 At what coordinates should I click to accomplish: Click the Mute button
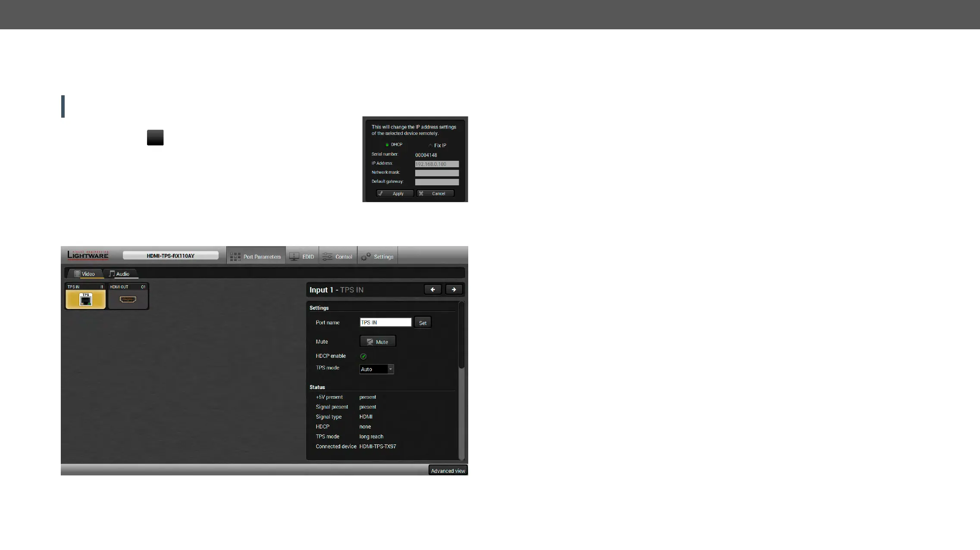tap(378, 341)
